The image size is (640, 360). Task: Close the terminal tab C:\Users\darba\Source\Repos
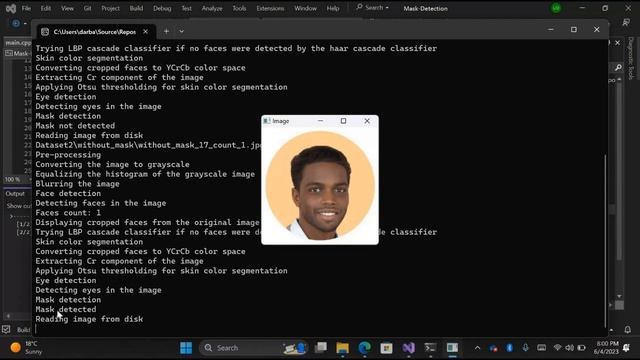(x=146, y=31)
